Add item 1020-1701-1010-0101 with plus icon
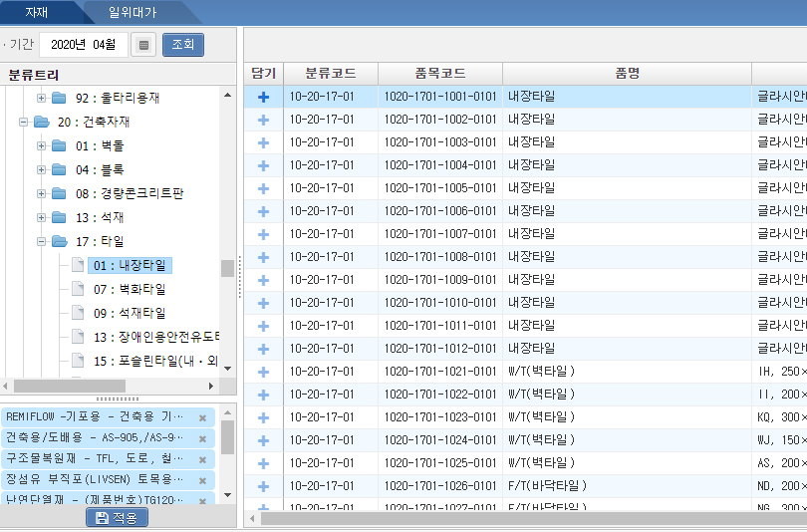This screenshot has width=807, height=532. click(x=263, y=303)
